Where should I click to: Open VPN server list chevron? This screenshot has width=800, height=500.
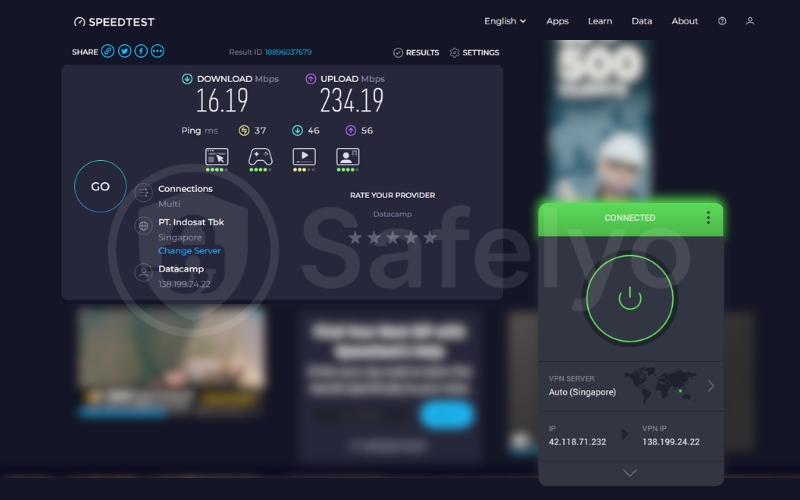[x=711, y=386]
